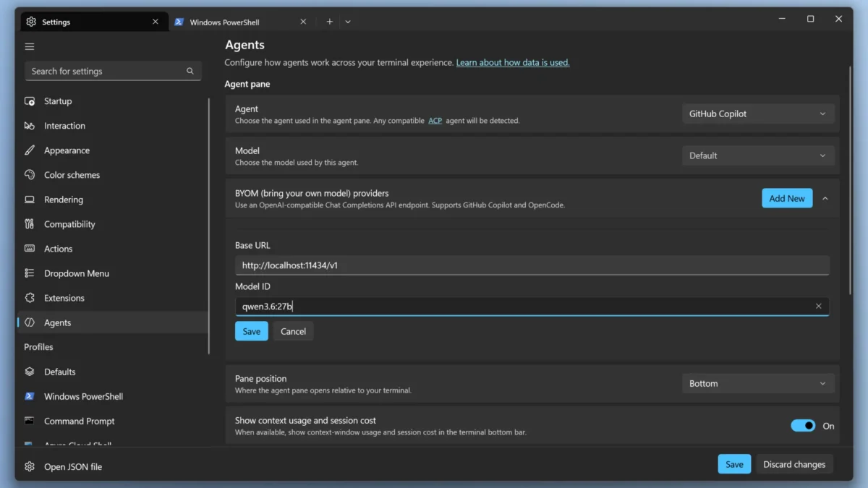Open Learn about how data is used link
The image size is (868, 488).
[513, 63]
